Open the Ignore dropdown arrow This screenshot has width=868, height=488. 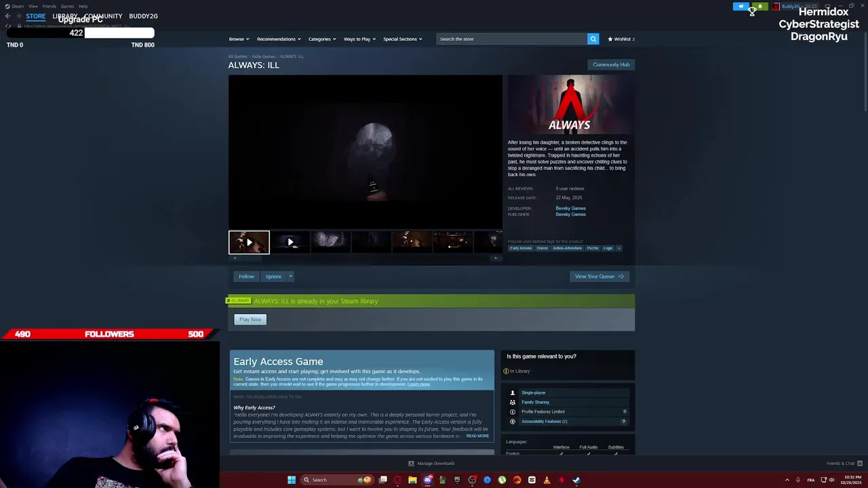290,277
